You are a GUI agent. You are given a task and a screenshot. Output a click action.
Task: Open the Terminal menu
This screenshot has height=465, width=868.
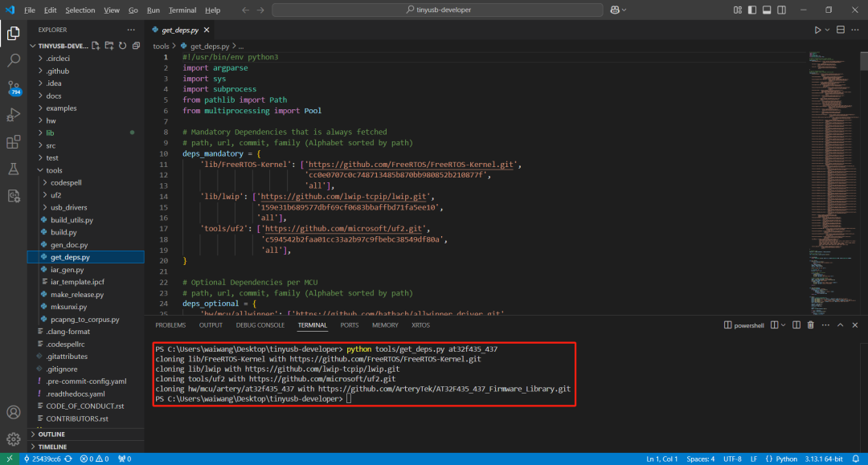[x=182, y=10]
